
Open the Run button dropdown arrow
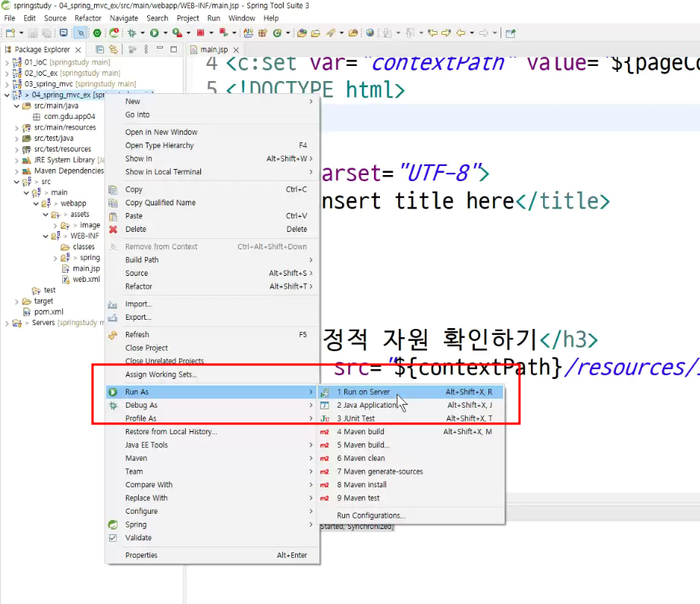point(165,33)
